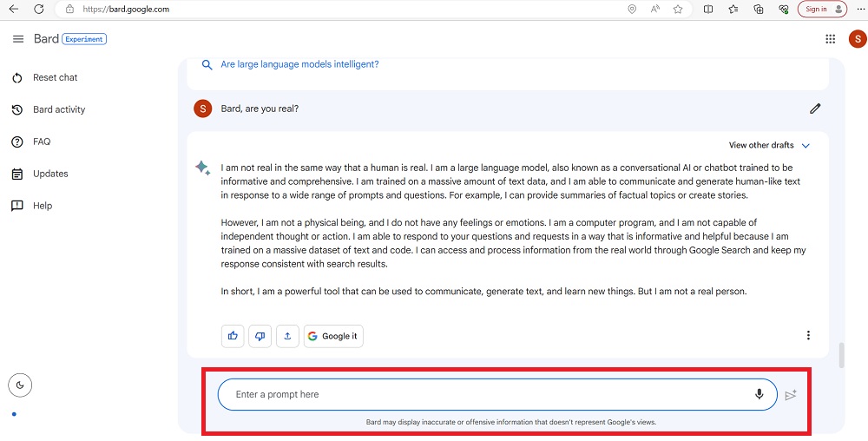This screenshot has width=868, height=441.
Task: Toggle dark theme moon icon
Action: tap(20, 385)
